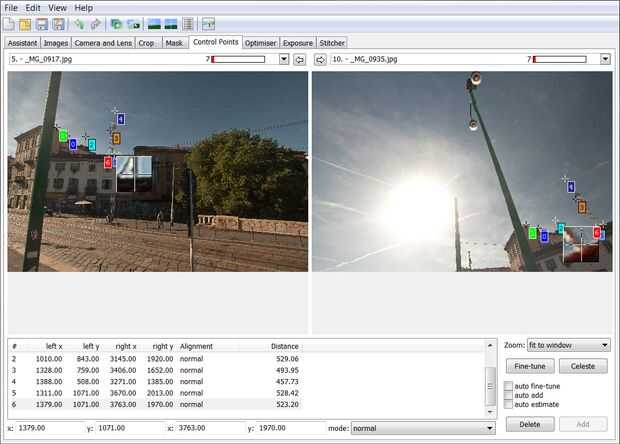The width and height of the screenshot is (620, 444).
Task: Select blue control point 4 in right image
Action: pyautogui.click(x=571, y=187)
